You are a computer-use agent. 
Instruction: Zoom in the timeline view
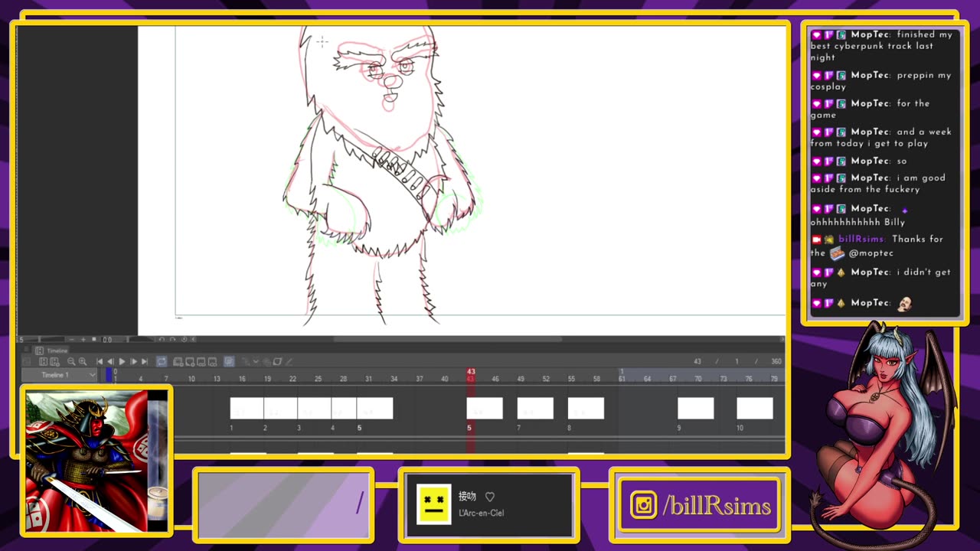tap(83, 361)
